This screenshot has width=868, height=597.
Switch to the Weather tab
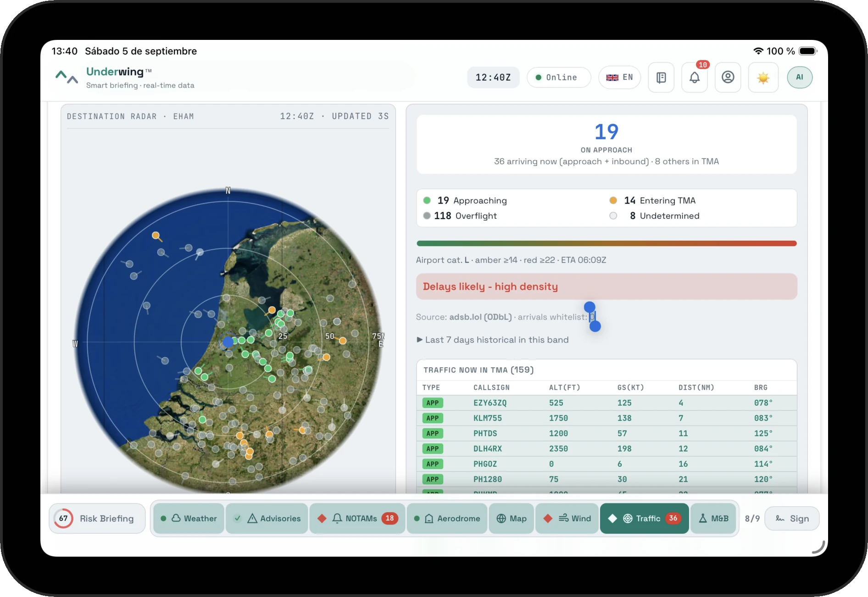click(x=189, y=519)
